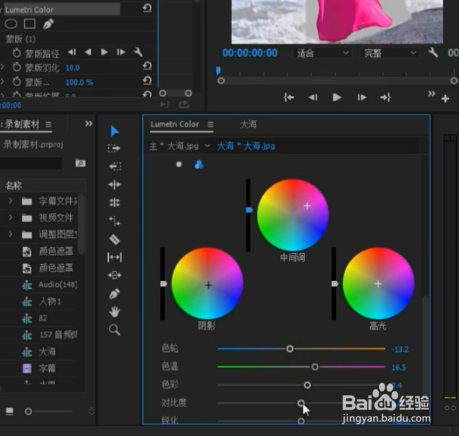Select the Slide tool
459x436 pixels.
(x=114, y=275)
